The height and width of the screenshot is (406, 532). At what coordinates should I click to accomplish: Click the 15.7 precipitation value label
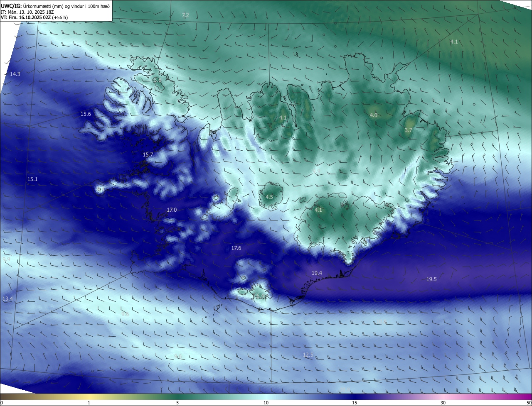tap(148, 154)
